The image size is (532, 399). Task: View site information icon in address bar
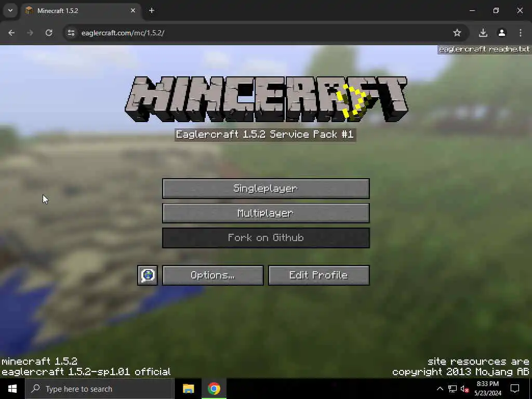click(x=71, y=33)
